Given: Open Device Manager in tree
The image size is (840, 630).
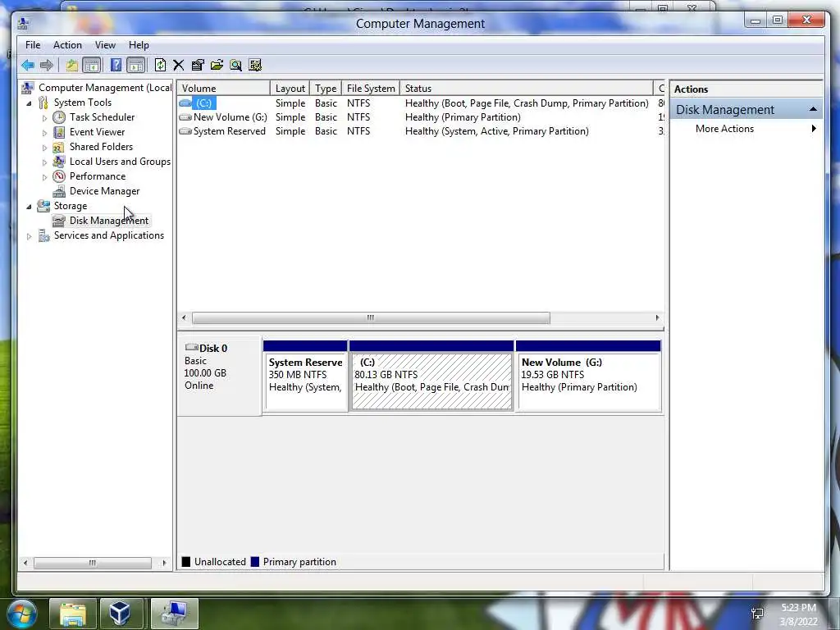Looking at the screenshot, I should [x=104, y=191].
